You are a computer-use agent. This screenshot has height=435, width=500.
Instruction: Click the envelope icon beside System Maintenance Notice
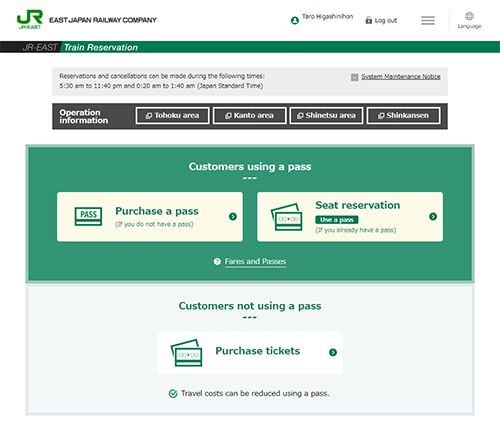[x=355, y=77]
